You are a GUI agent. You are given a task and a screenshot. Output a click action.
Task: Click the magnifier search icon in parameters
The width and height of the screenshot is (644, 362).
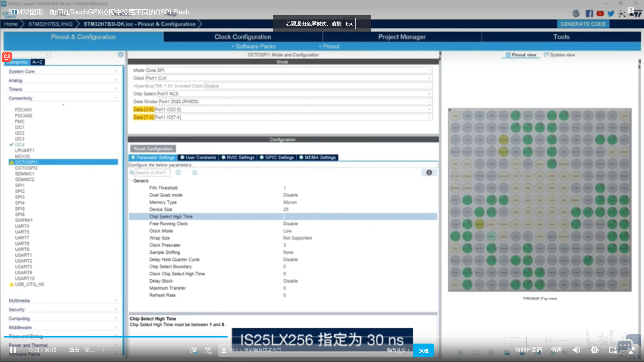click(132, 172)
